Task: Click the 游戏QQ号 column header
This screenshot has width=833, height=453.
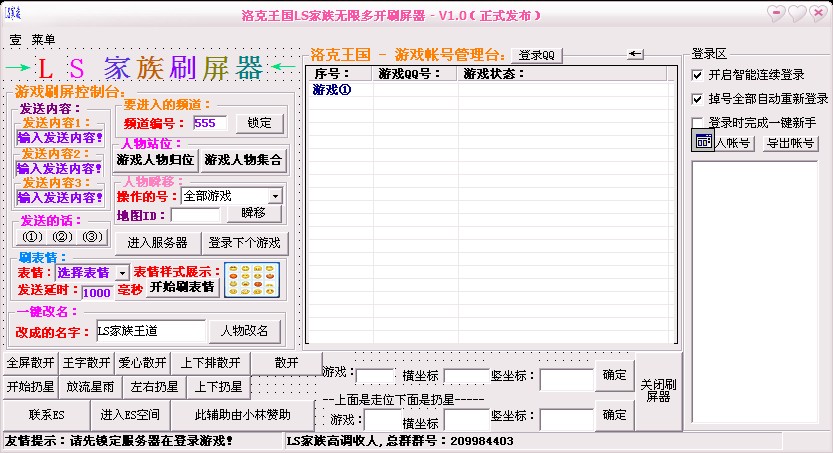Action: (x=415, y=74)
